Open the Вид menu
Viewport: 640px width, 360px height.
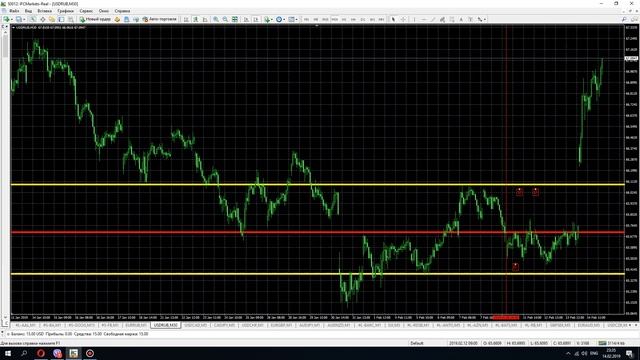pos(28,11)
